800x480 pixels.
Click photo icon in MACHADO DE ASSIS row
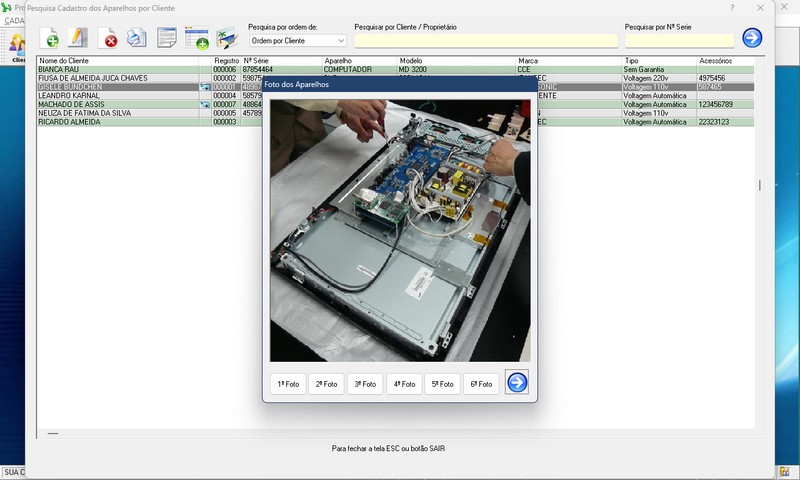(x=205, y=105)
